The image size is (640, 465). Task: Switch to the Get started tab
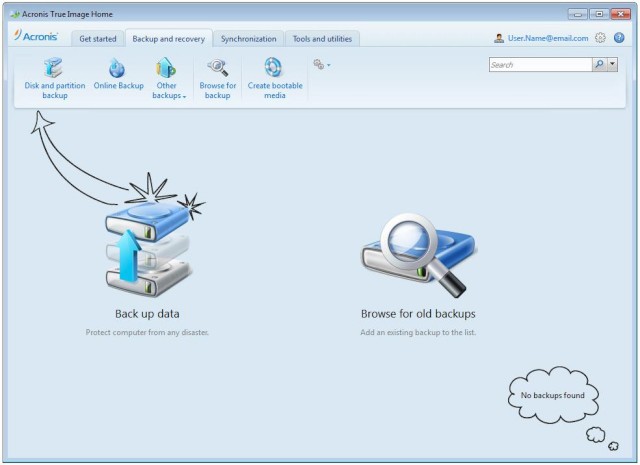point(98,39)
